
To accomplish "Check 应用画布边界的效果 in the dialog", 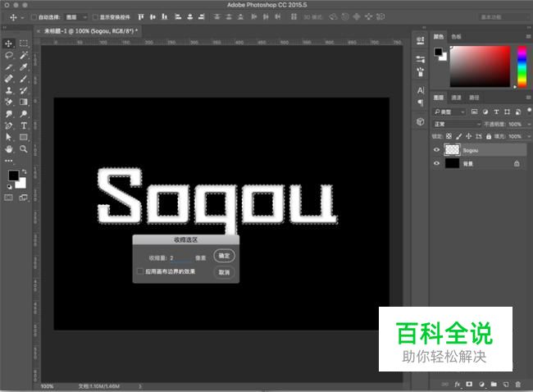I will [x=139, y=271].
